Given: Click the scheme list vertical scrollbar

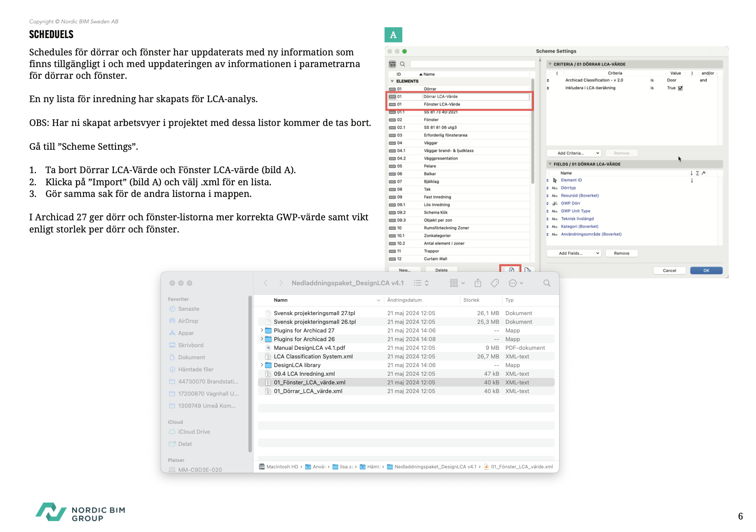Looking at the screenshot, I should tap(532, 130).
